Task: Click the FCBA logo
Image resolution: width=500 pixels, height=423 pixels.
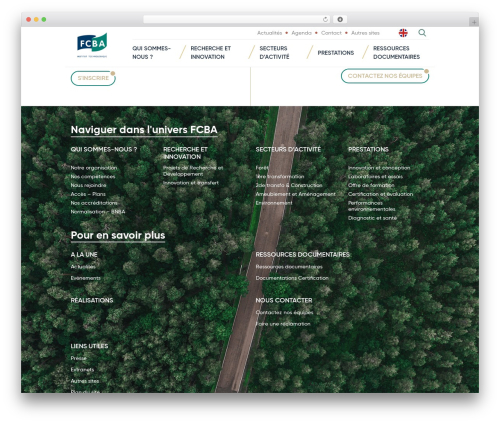Action: click(x=92, y=46)
